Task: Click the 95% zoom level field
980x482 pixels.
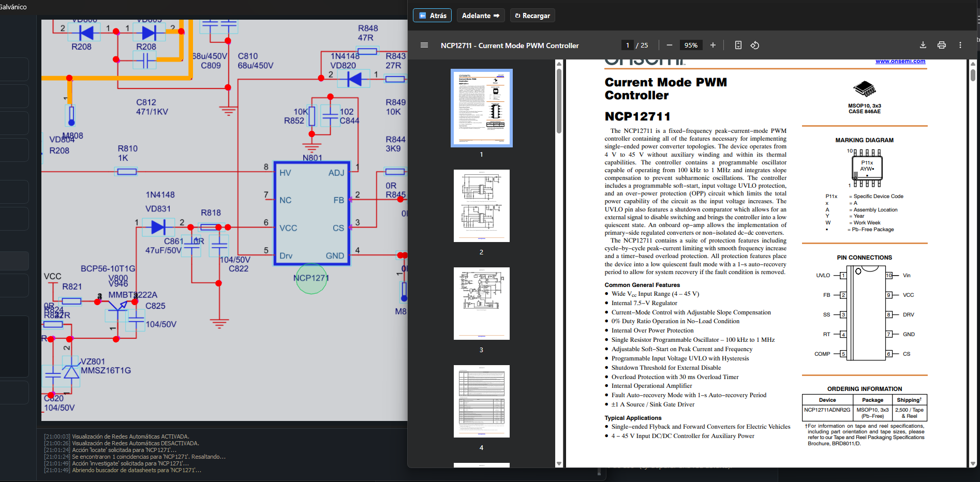Action: 691,45
